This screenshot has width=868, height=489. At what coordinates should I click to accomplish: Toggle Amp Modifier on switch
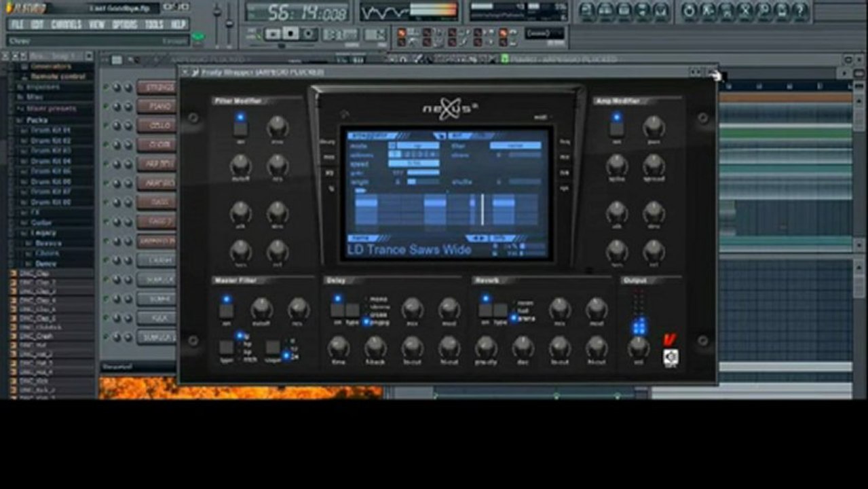616,129
